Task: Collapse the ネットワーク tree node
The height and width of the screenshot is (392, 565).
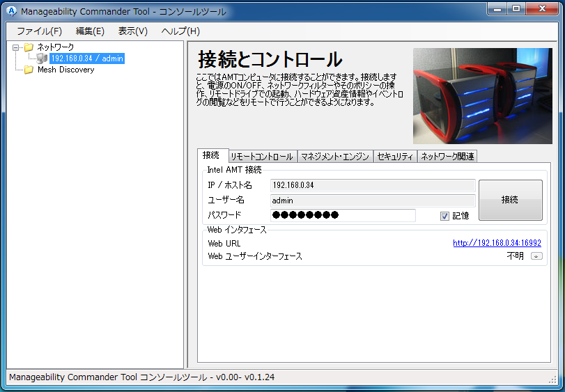Action: click(x=15, y=47)
